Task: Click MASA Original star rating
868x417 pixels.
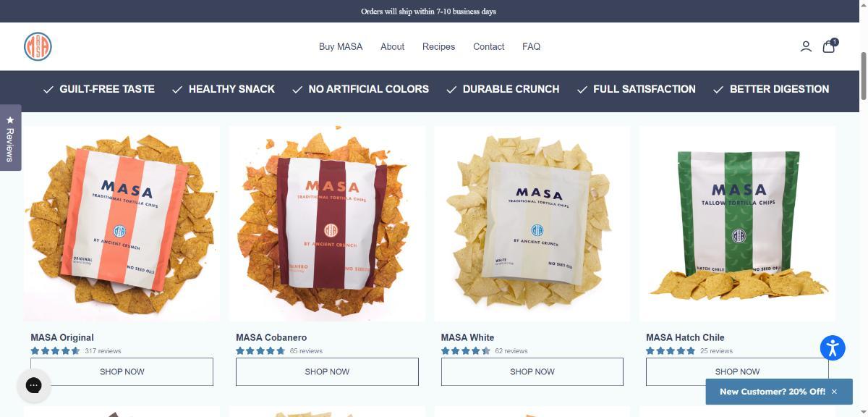Action: click(55, 350)
